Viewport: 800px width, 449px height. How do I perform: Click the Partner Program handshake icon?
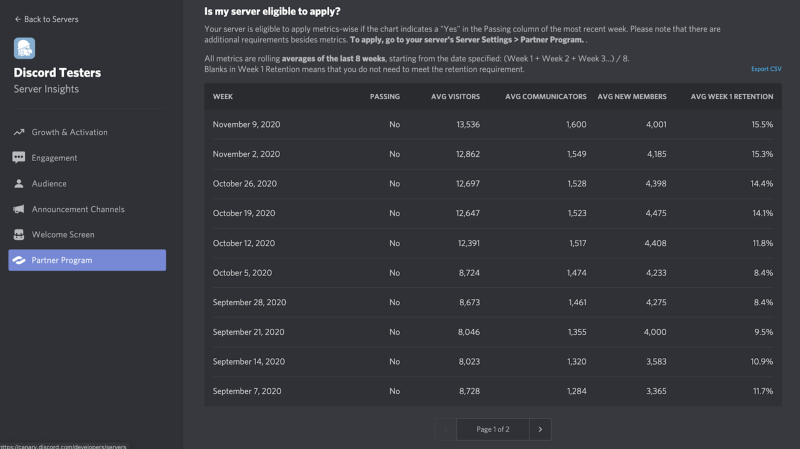(x=19, y=260)
